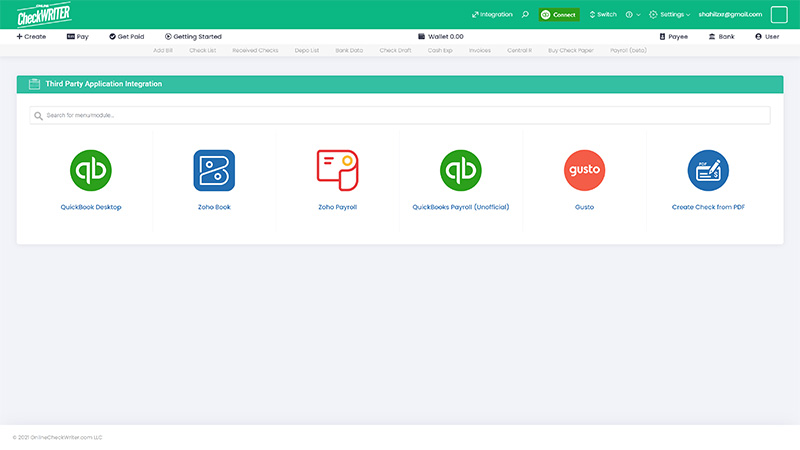Open the Payee section
Viewport: 800px width, 450px height.
point(673,36)
